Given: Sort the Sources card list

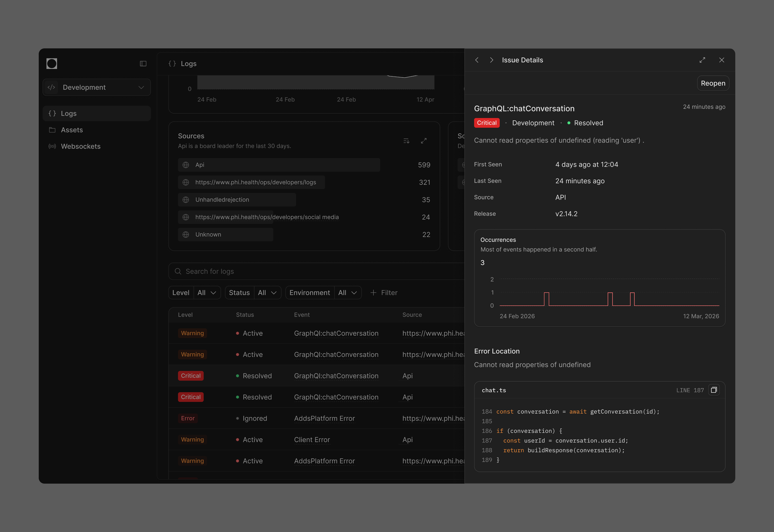Looking at the screenshot, I should click(406, 141).
